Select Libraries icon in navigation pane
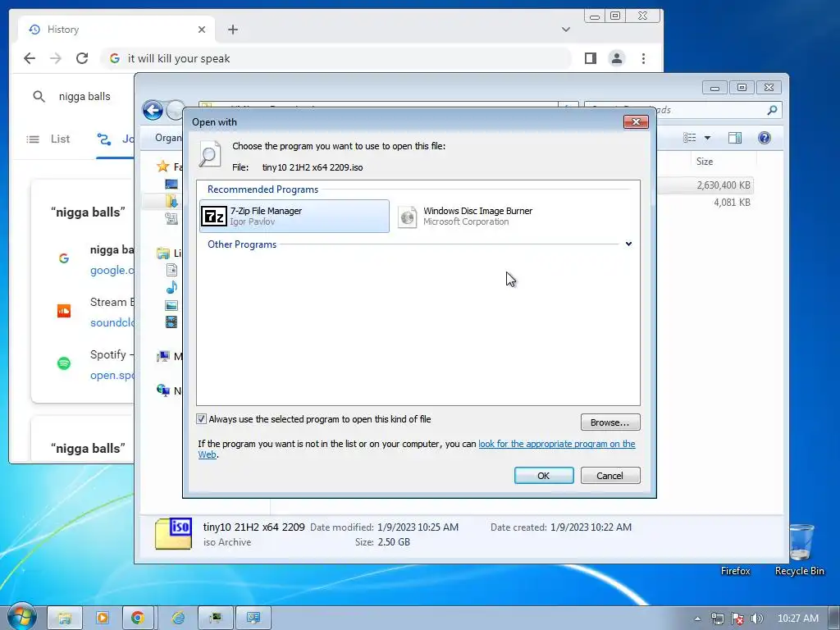The height and width of the screenshot is (630, 840). [x=163, y=253]
